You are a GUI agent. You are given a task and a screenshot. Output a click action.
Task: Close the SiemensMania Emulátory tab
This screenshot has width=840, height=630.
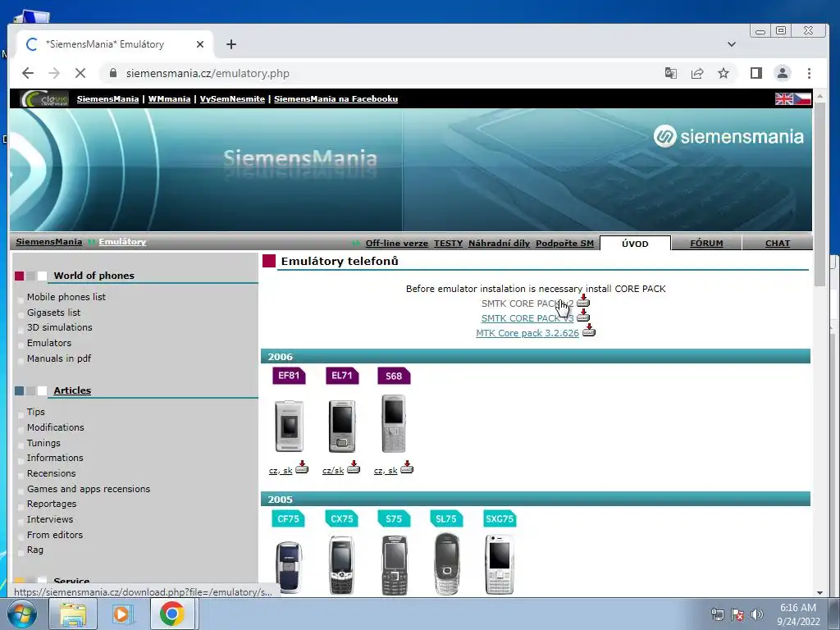200,44
